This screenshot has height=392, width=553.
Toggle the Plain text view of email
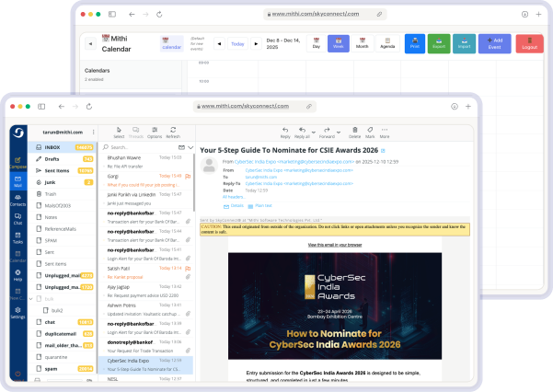pos(263,205)
